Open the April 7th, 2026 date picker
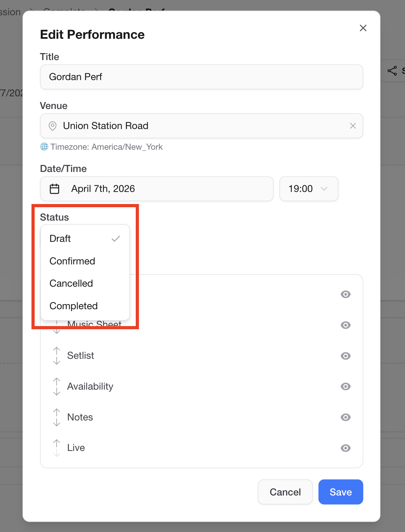Viewport: 405px width, 532px height. (156, 189)
